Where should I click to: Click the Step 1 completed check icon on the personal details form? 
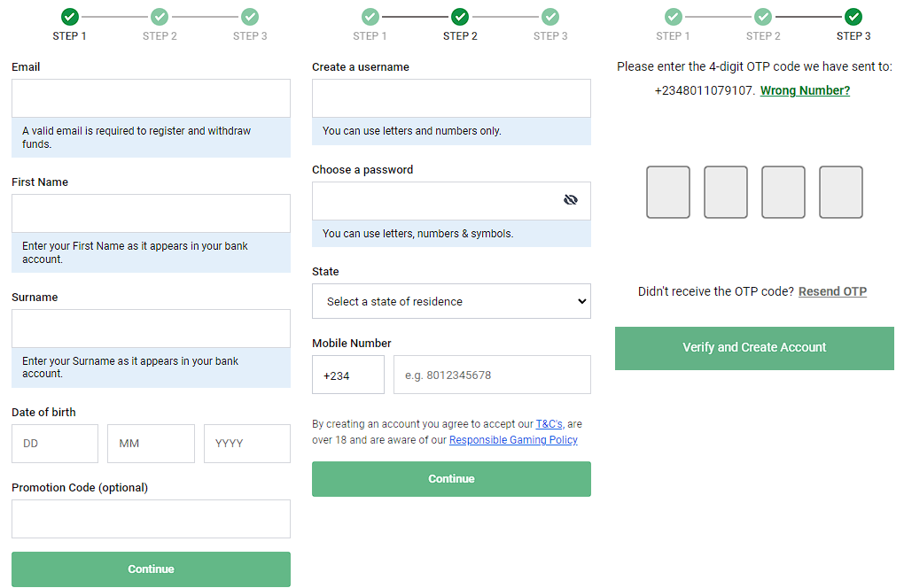(x=70, y=16)
